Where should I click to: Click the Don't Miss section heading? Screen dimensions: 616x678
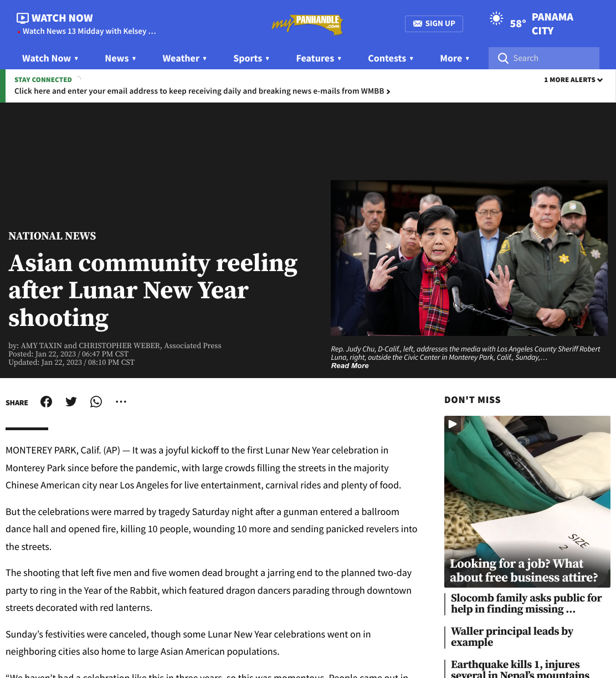pyautogui.click(x=473, y=400)
